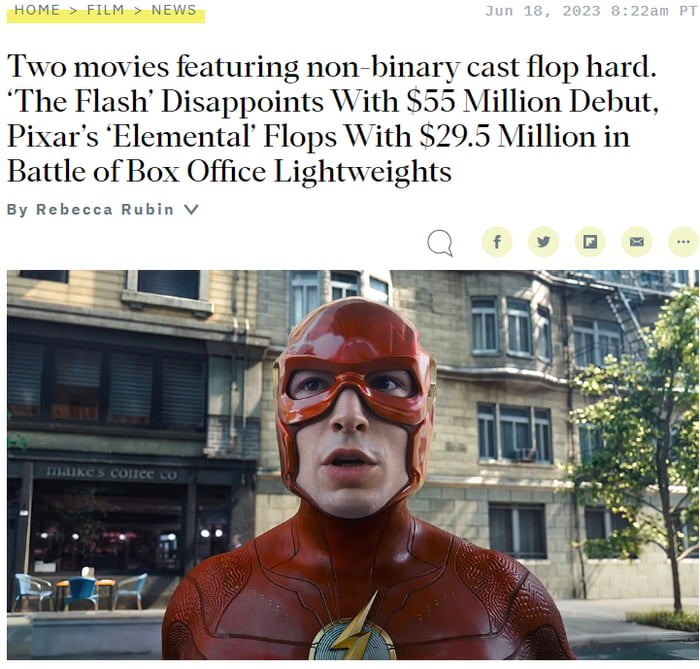
Task: Open The Flash hero image
Action: pyautogui.click(x=353, y=465)
